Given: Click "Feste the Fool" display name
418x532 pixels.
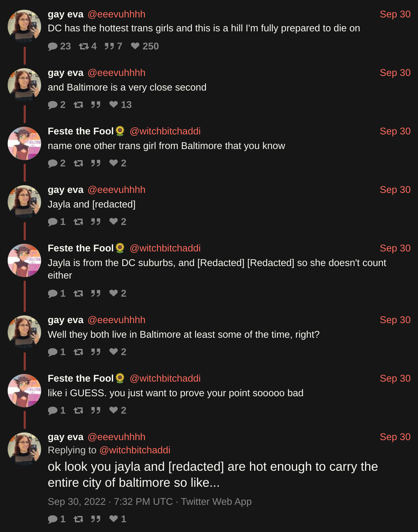Looking at the screenshot, I should (81, 131).
